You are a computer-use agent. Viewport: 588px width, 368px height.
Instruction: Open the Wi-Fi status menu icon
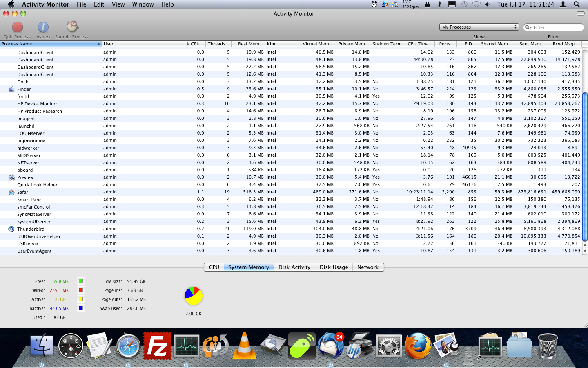[x=476, y=4]
